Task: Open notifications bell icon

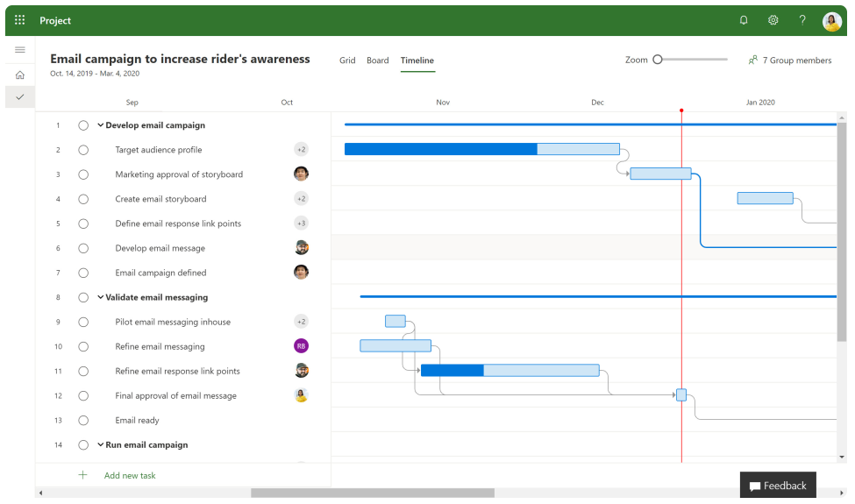Action: tap(744, 20)
